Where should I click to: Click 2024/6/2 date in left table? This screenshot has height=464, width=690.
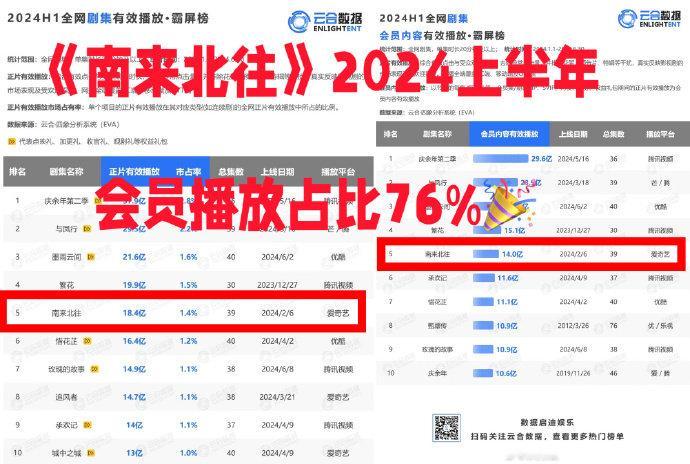click(277, 257)
